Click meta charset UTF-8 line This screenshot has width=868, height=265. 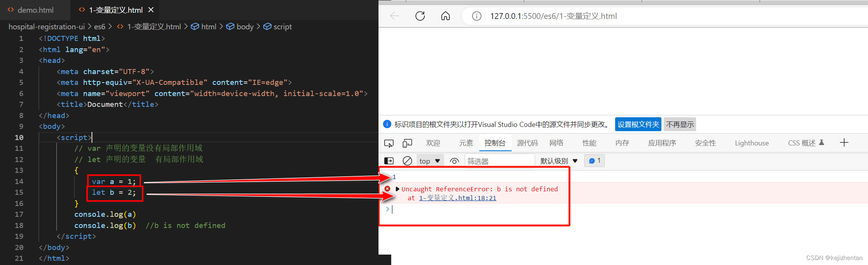click(105, 71)
